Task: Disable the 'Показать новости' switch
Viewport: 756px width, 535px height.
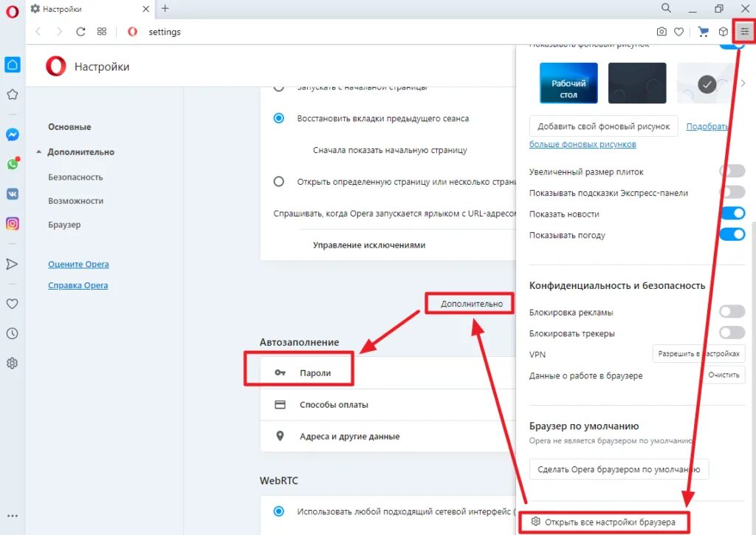Action: 732,214
